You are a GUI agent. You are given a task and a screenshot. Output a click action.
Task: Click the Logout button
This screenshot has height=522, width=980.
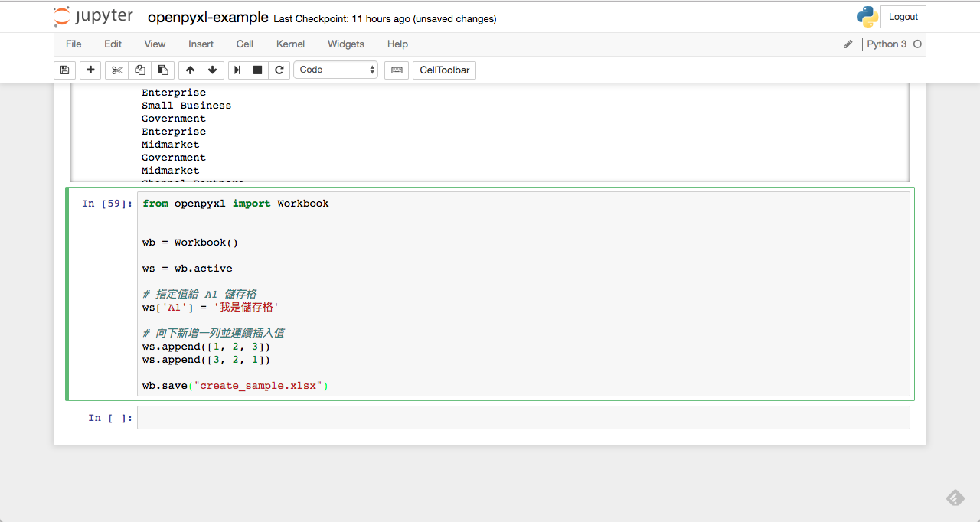point(903,16)
